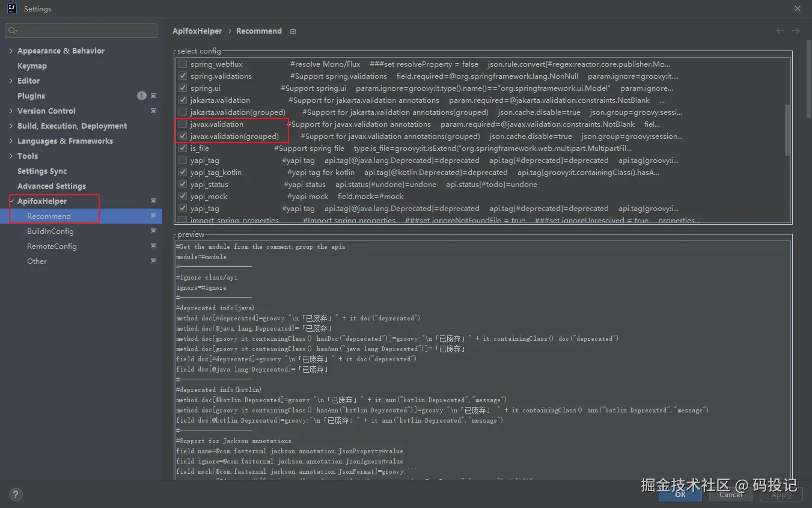Select the Recommend page
This screenshot has width=812, height=508.
pyautogui.click(x=49, y=216)
